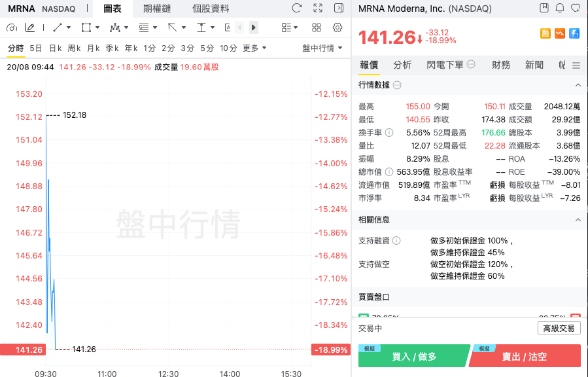Select the wave pattern drawing tool
588x377 pixels.
(x=114, y=27)
